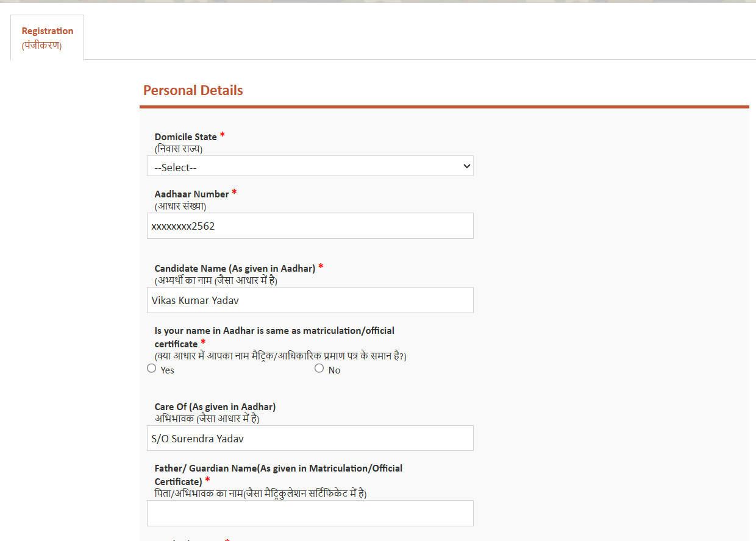756x541 pixels.
Task: Click the Domicile State dropdown chevron arrow
Action: (466, 166)
